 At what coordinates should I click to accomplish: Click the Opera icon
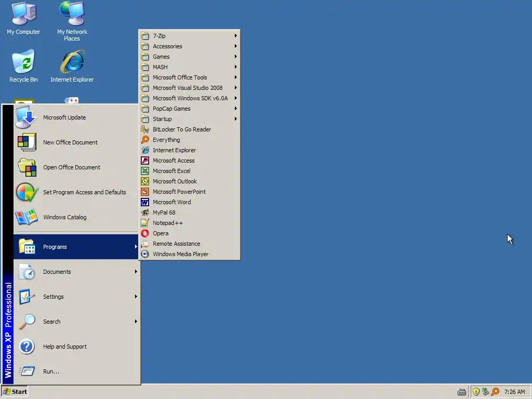coord(145,233)
